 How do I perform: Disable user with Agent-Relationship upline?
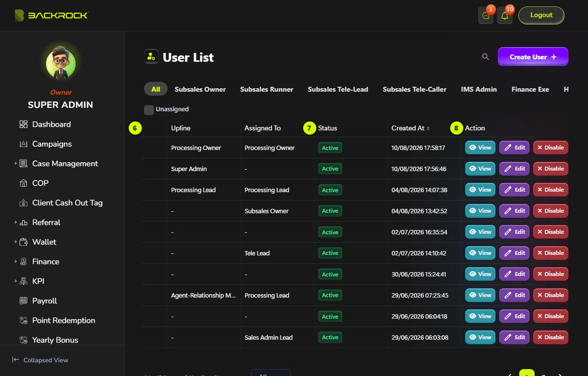click(551, 295)
